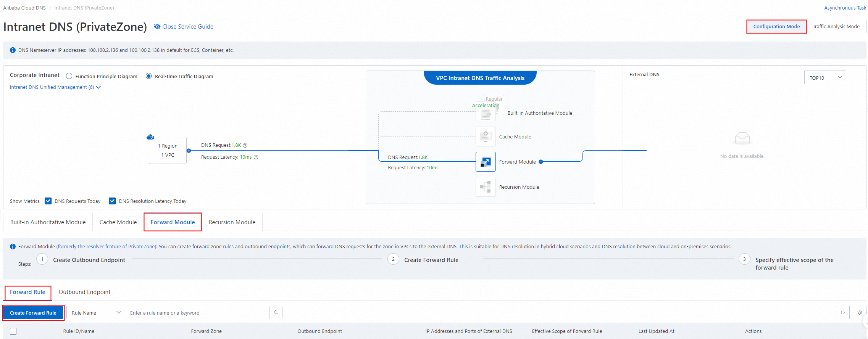The width and height of the screenshot is (868, 339).
Task: Click Outbound Endpoint column header
Action: coord(319,331)
